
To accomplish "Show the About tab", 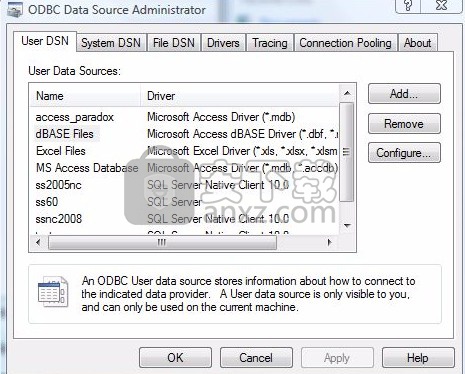I will (x=418, y=43).
